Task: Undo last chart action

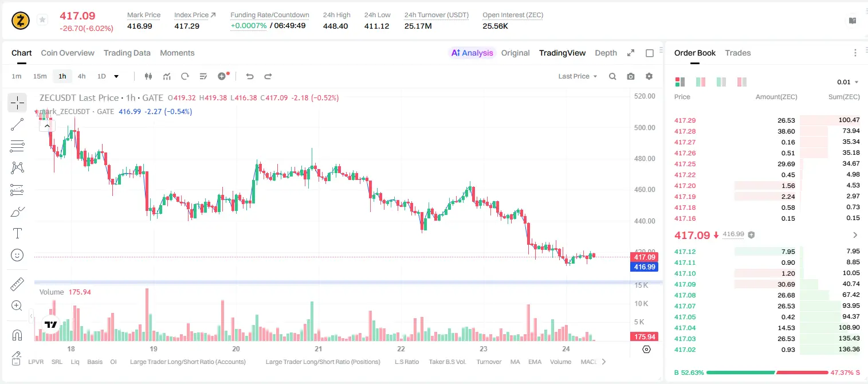Action: point(249,76)
